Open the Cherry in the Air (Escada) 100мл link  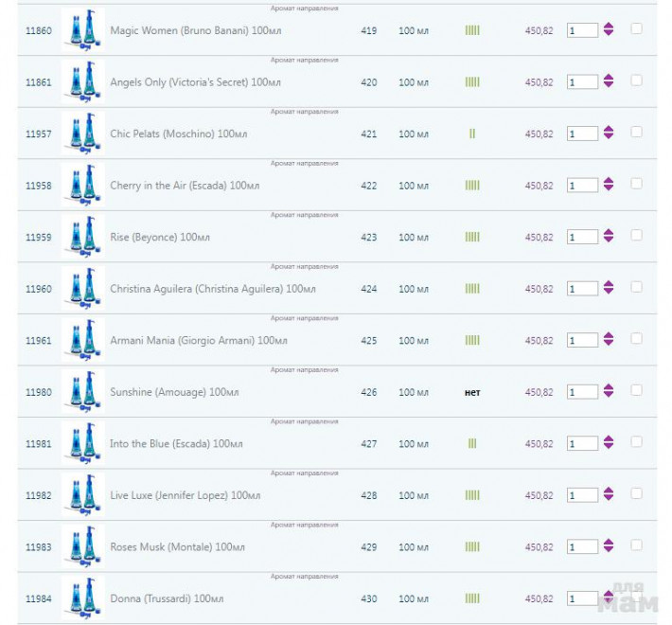click(x=184, y=186)
